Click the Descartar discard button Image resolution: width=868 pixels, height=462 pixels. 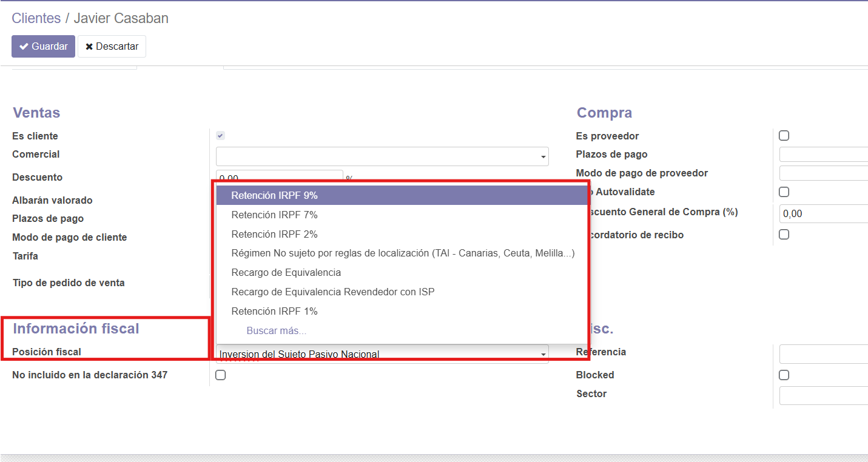click(112, 47)
